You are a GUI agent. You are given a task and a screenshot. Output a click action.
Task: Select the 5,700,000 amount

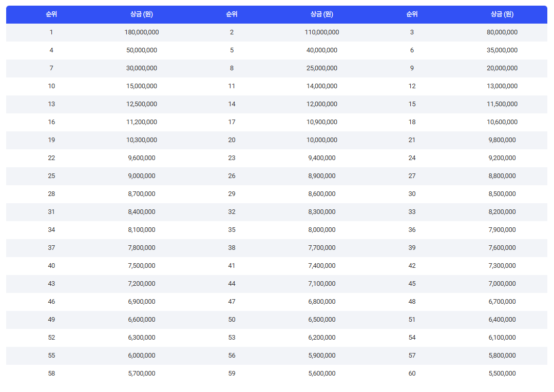[x=141, y=374]
